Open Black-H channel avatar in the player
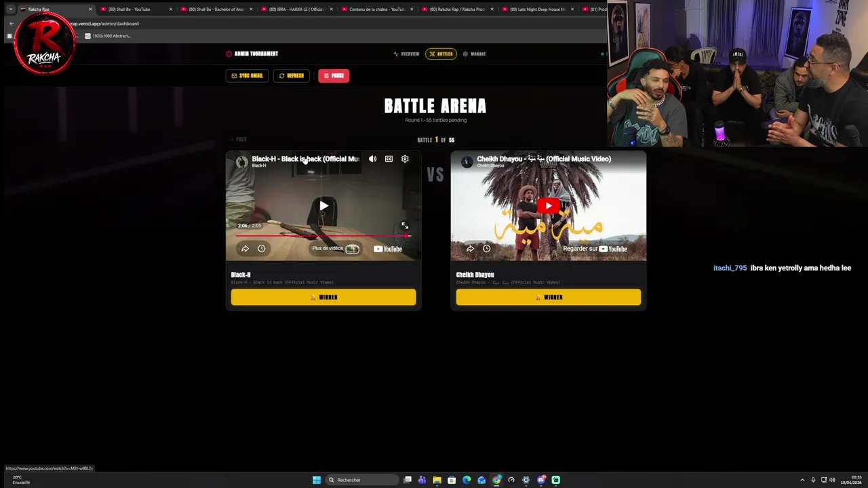 tap(241, 161)
